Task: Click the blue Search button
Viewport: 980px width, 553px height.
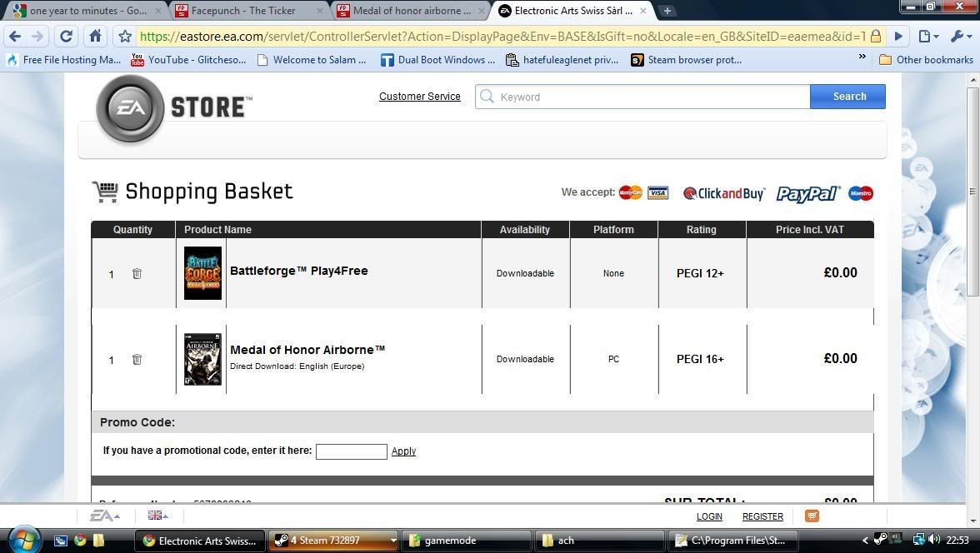Action: click(848, 97)
